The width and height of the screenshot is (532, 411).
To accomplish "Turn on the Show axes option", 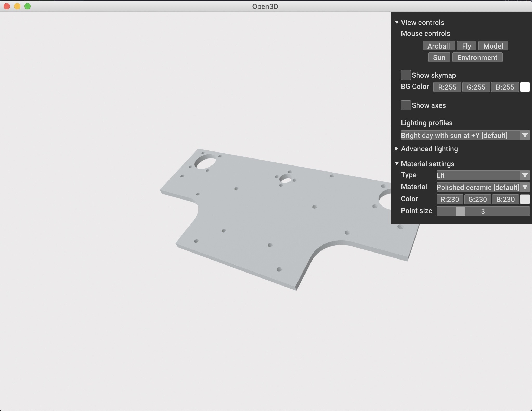I will [x=406, y=105].
